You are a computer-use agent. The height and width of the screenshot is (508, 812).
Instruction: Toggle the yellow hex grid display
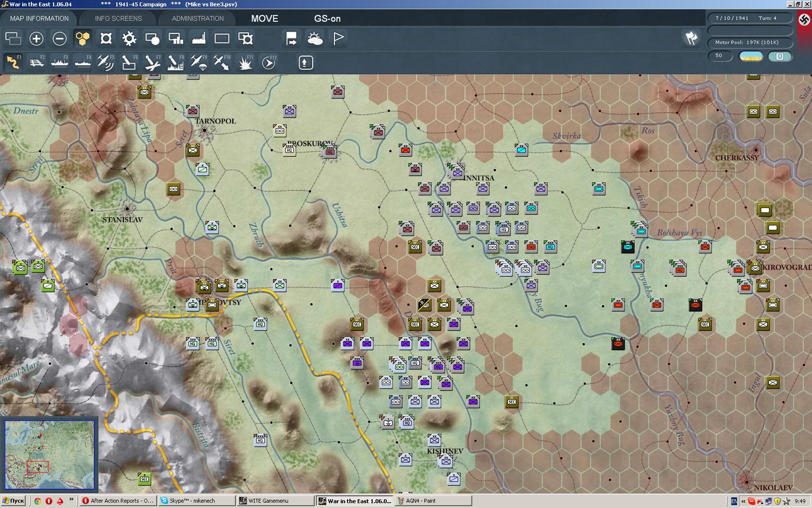tap(83, 38)
